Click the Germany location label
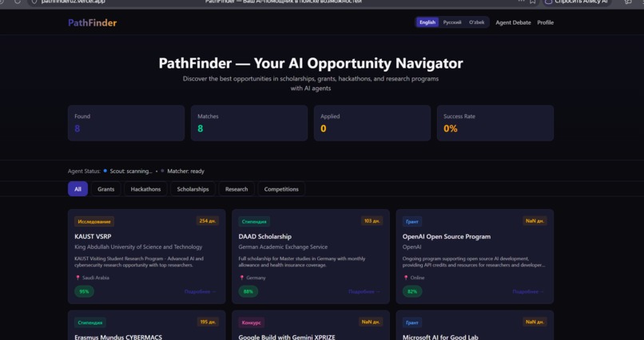Screen dimensions: 644x340 tap(256, 278)
